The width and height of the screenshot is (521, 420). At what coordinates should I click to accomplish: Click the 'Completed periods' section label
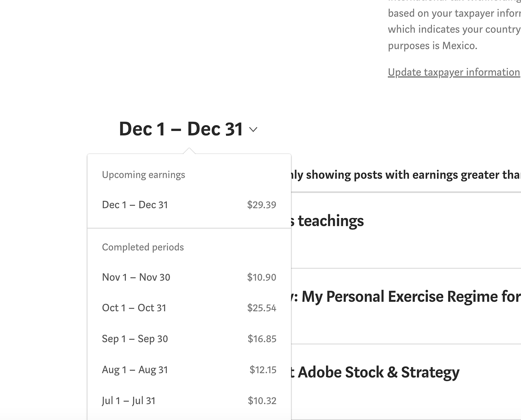[x=143, y=247]
